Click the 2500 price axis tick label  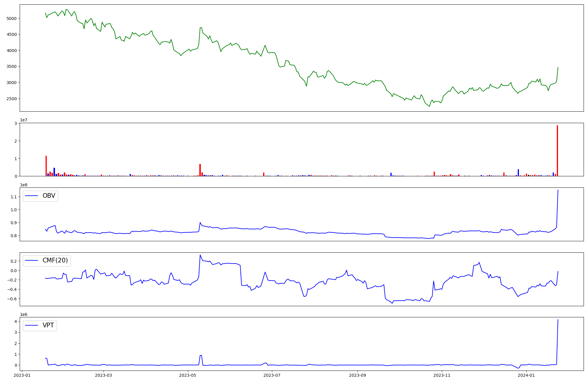pos(11,99)
